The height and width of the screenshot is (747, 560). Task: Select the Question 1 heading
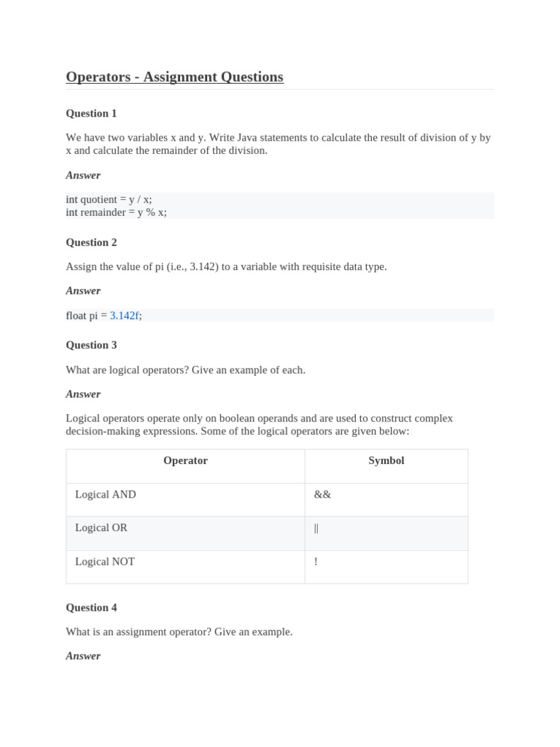(x=91, y=113)
